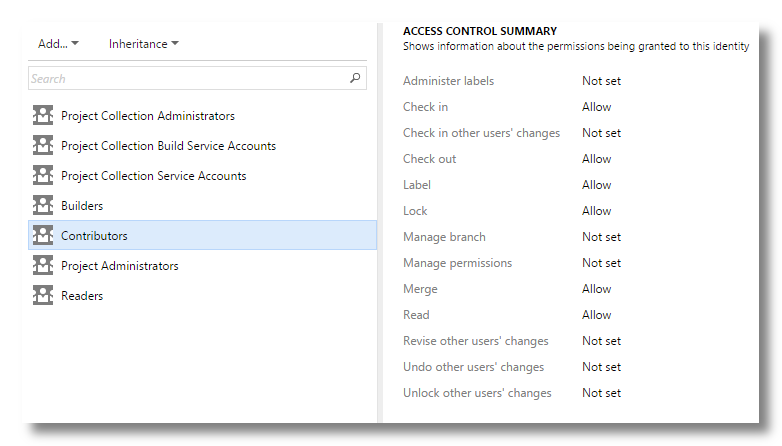The image size is (782, 446).
Task: Click the Readers group icon
Action: point(42,296)
